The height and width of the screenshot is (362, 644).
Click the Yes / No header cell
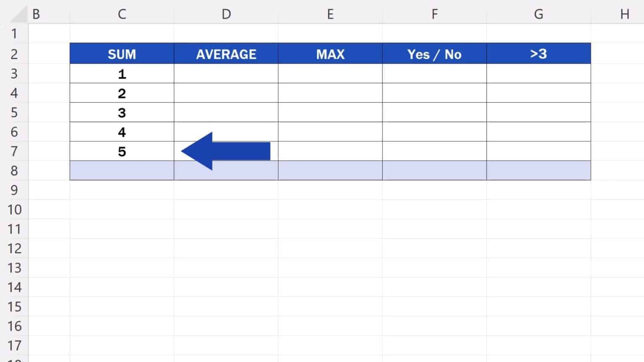click(434, 54)
